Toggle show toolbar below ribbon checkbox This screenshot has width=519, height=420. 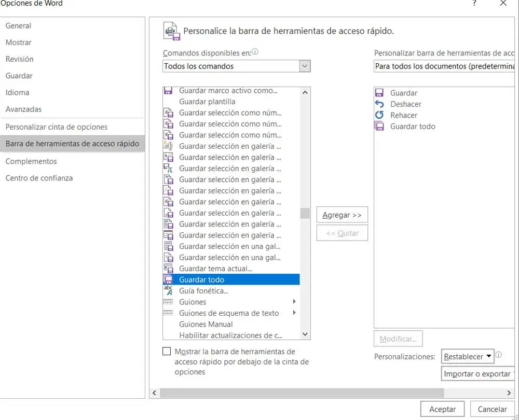167,351
